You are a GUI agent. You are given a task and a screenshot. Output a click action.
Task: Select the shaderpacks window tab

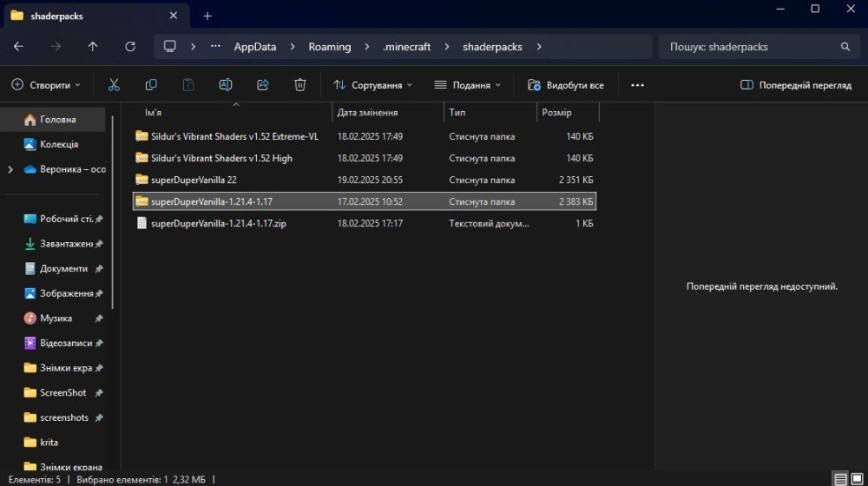pyautogui.click(x=97, y=16)
